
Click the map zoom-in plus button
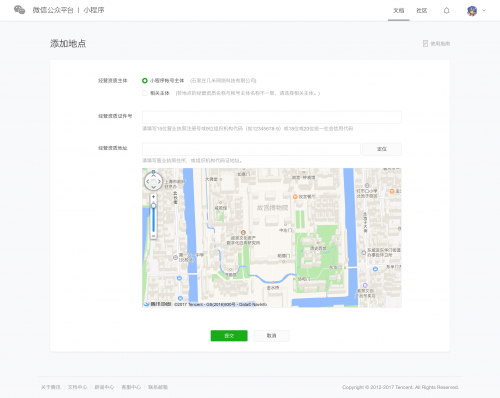tap(153, 197)
